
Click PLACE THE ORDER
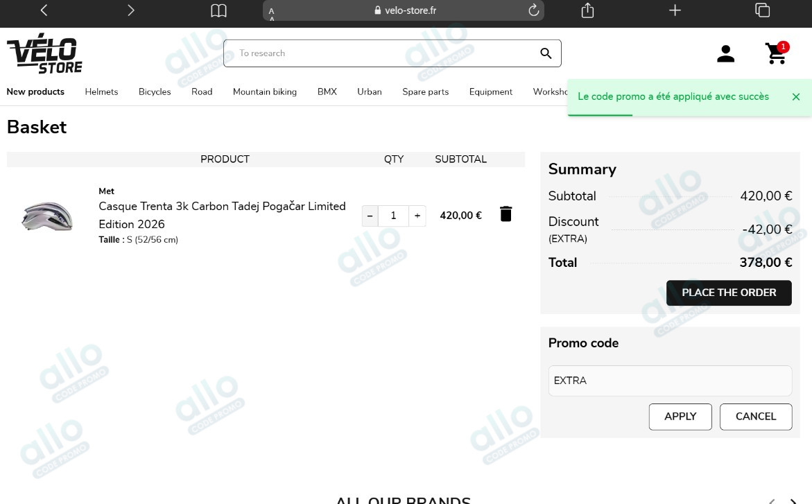point(729,293)
